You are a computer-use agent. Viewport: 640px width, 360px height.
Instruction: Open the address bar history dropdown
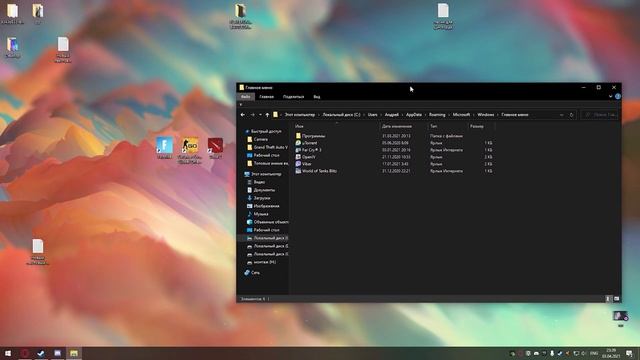[x=562, y=115]
